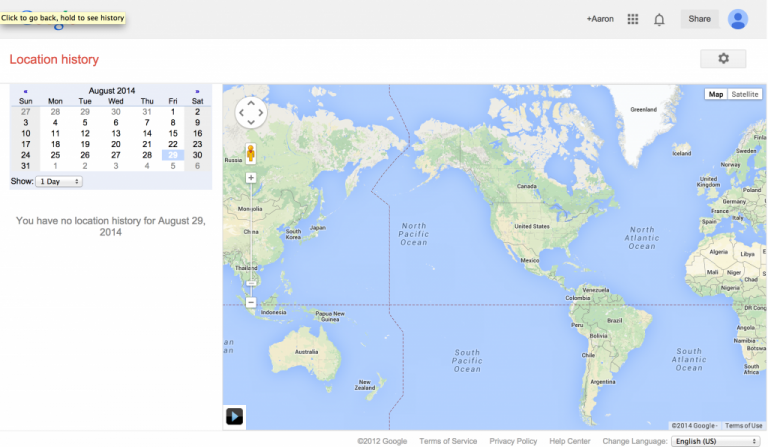
Task: Pan the map right with the right arrow
Action: [x=261, y=113]
